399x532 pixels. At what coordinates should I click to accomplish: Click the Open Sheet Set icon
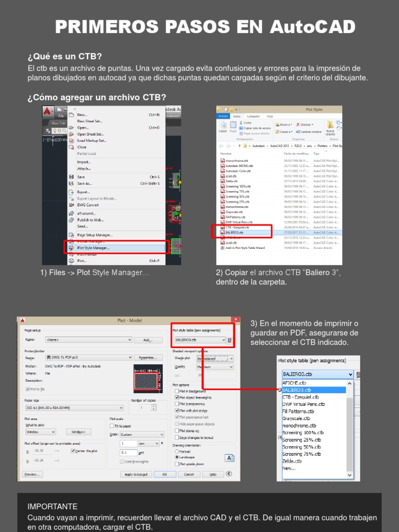[71, 134]
